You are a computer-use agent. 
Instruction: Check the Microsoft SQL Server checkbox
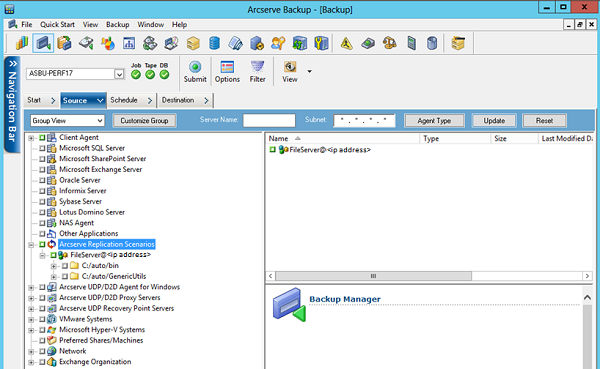click(x=42, y=148)
